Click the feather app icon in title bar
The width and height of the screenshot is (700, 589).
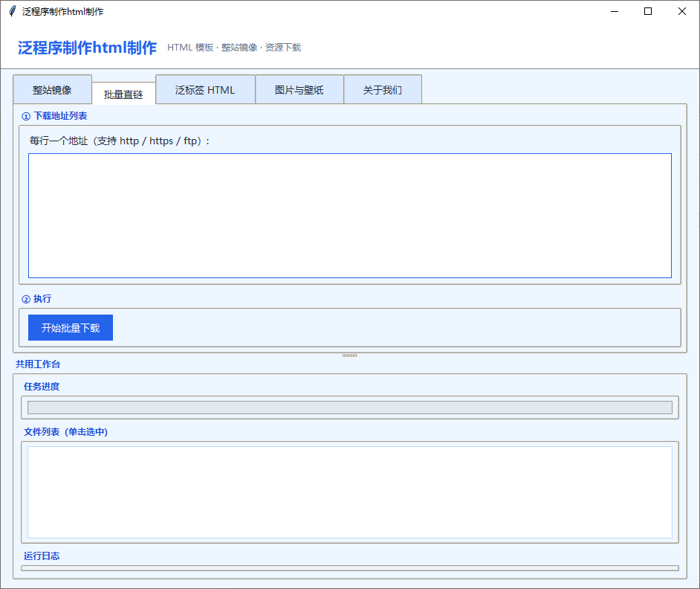coord(12,11)
